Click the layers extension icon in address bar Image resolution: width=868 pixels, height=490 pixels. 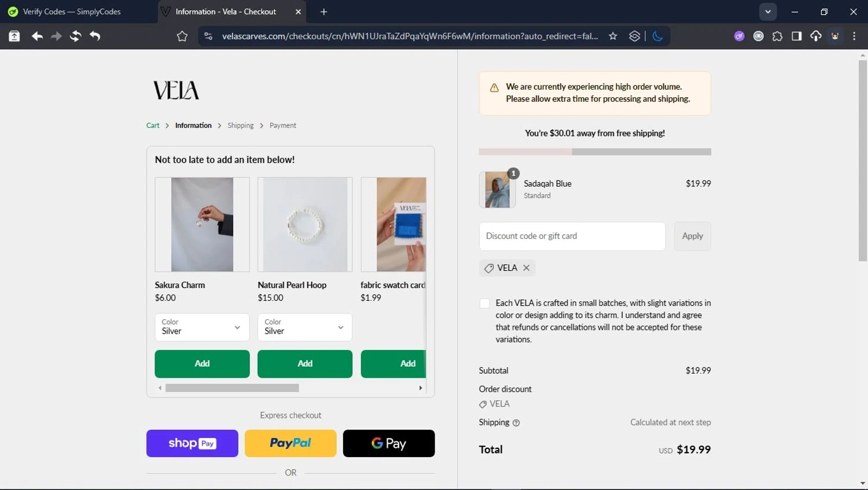pyautogui.click(x=634, y=36)
